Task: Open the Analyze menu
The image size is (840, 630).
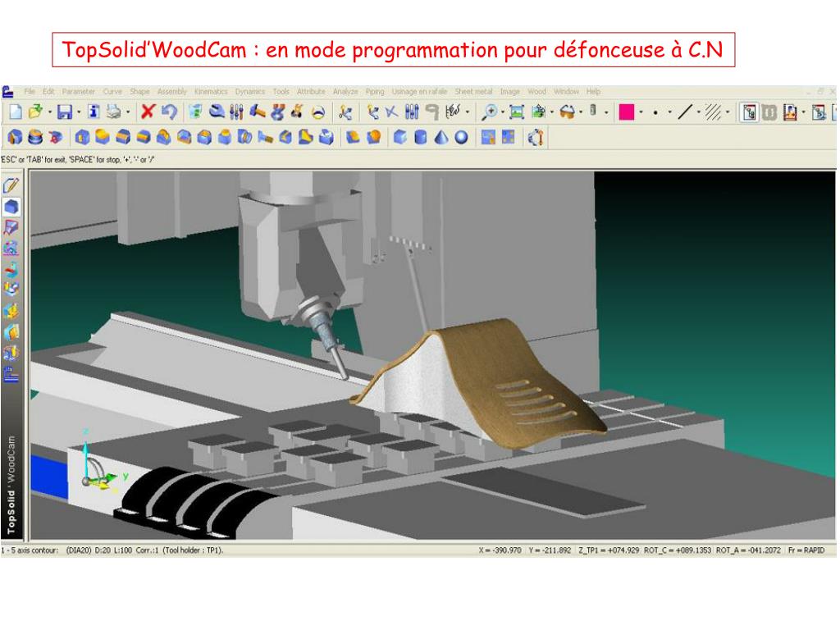Action: pos(345,92)
